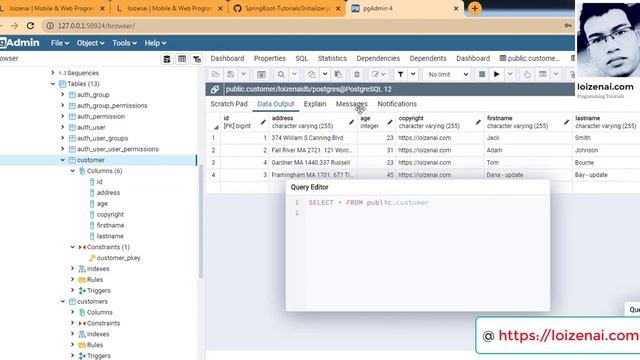Click the Query Editor SQL text area
The image size is (640, 360).
click(427, 253)
